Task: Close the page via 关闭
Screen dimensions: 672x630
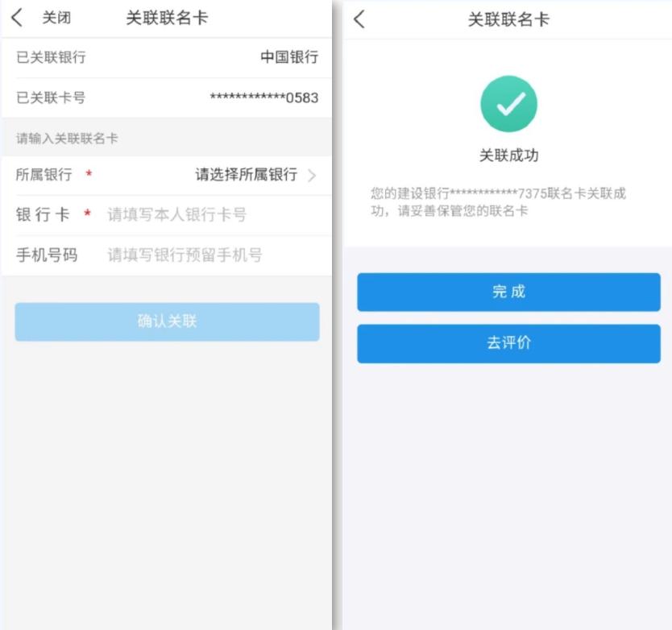Action: (x=56, y=18)
